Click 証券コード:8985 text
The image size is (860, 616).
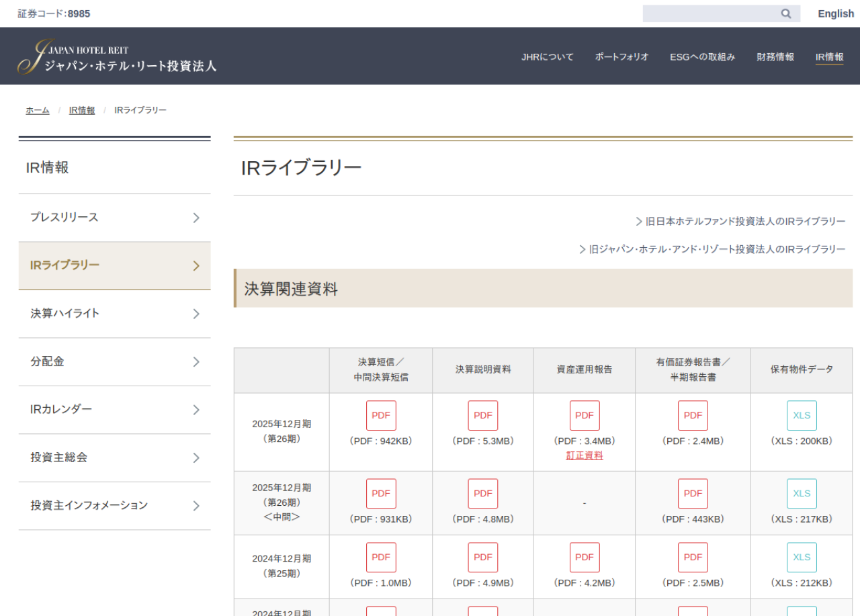[x=54, y=13]
